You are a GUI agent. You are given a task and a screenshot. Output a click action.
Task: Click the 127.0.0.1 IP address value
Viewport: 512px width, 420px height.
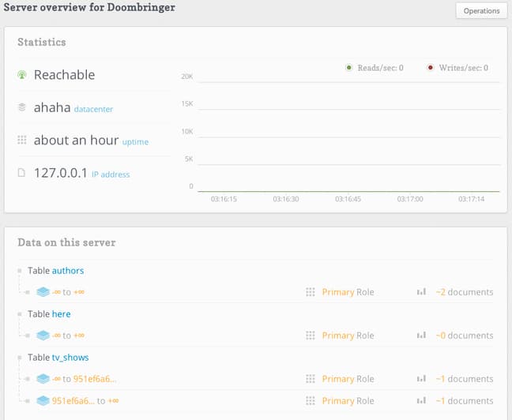(x=61, y=173)
